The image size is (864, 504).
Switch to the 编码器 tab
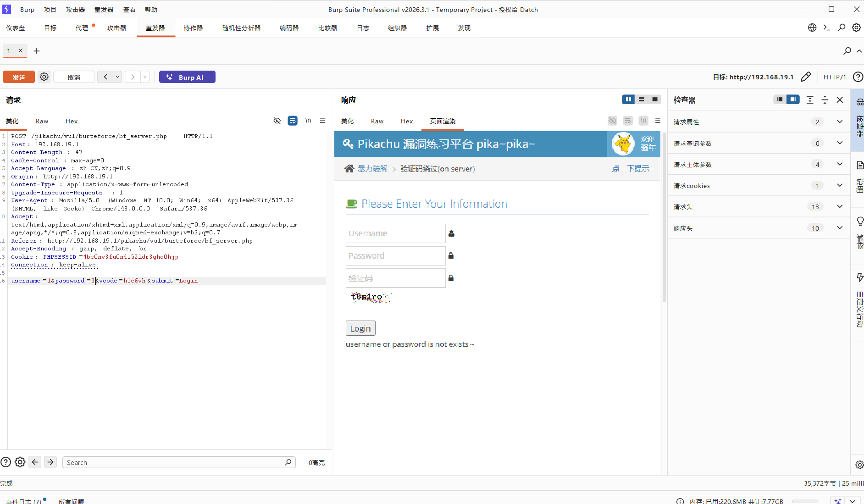pyautogui.click(x=289, y=28)
